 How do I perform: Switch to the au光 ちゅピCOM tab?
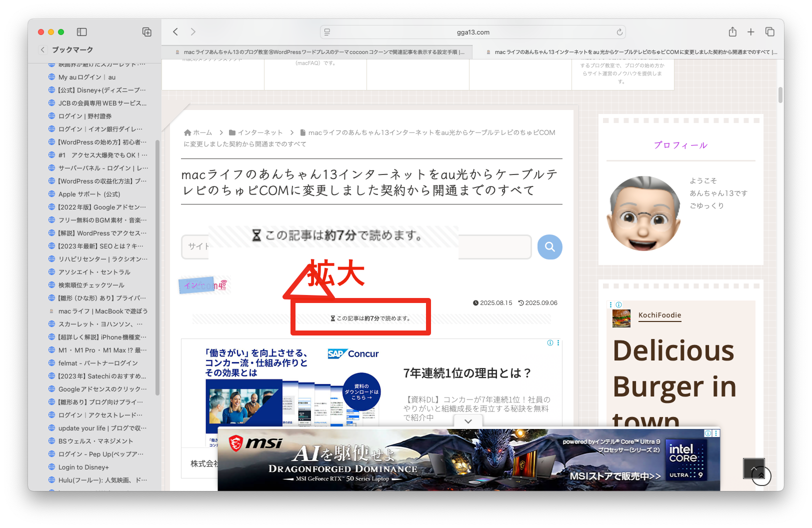631,52
